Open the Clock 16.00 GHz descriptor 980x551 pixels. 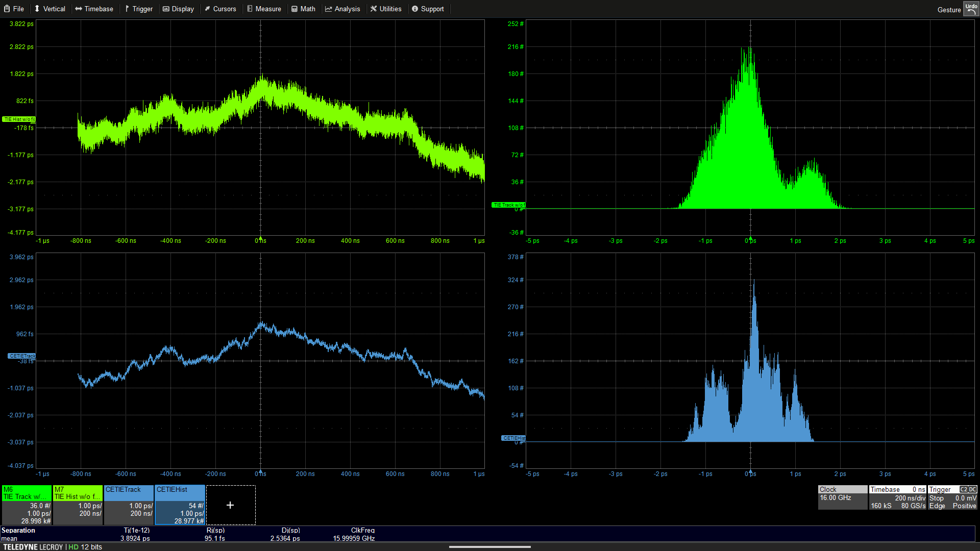pos(842,497)
